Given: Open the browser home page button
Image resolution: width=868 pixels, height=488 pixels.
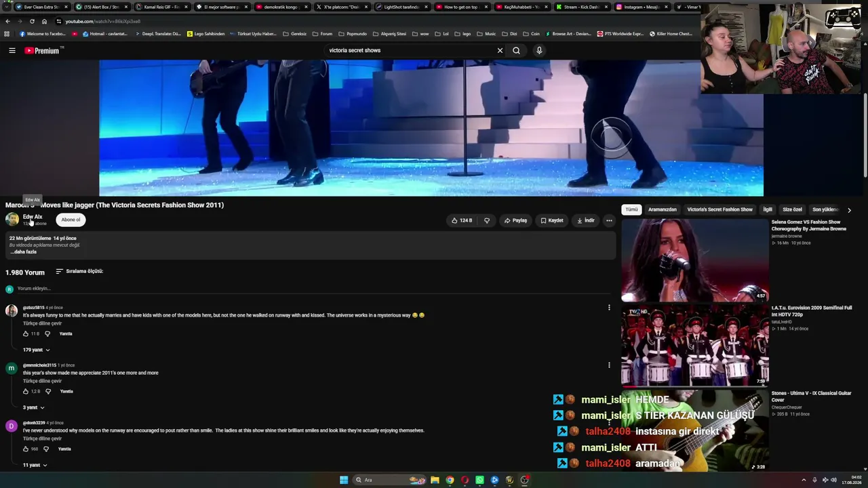Looking at the screenshot, I should pos(44,21).
